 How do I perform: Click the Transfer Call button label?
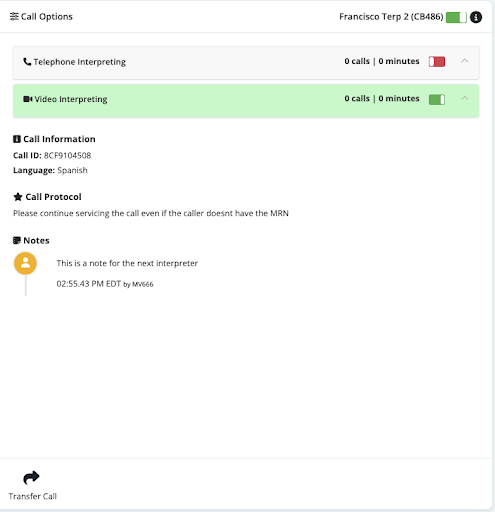click(x=33, y=496)
